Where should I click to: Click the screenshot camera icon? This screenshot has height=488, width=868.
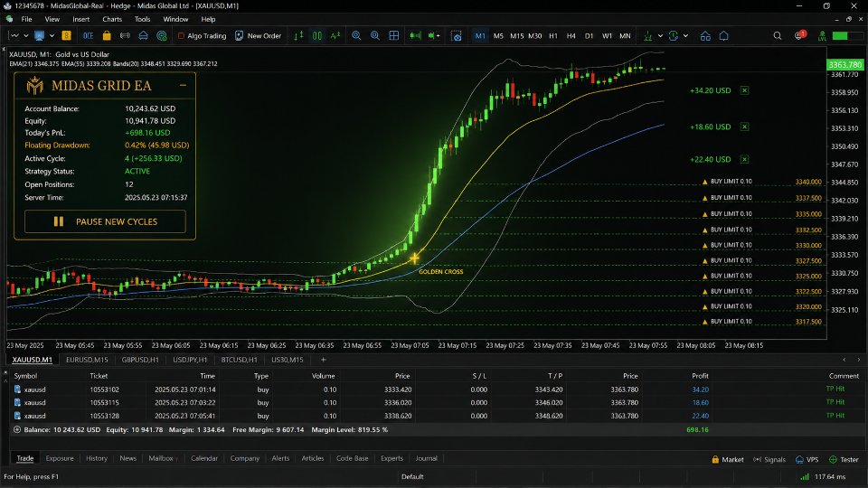[x=456, y=35]
